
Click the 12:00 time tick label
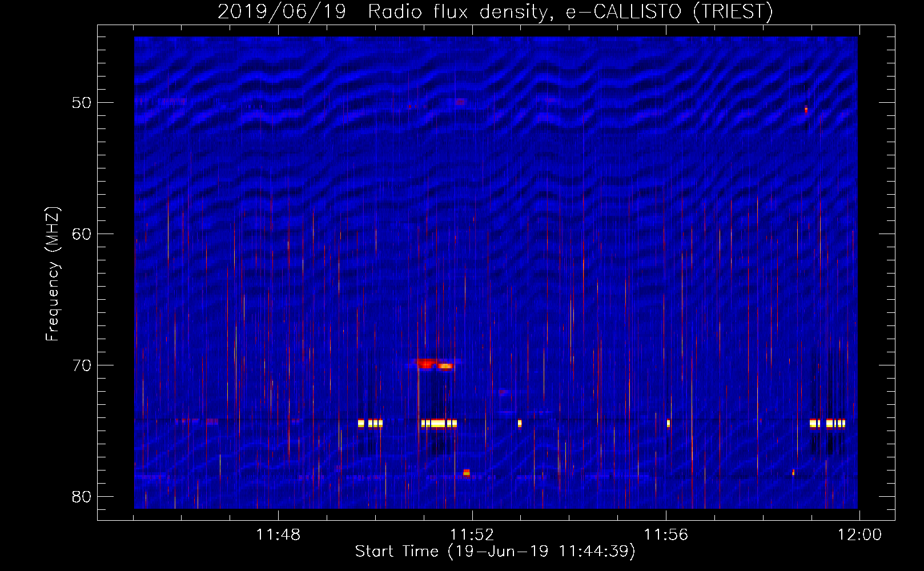859,535
